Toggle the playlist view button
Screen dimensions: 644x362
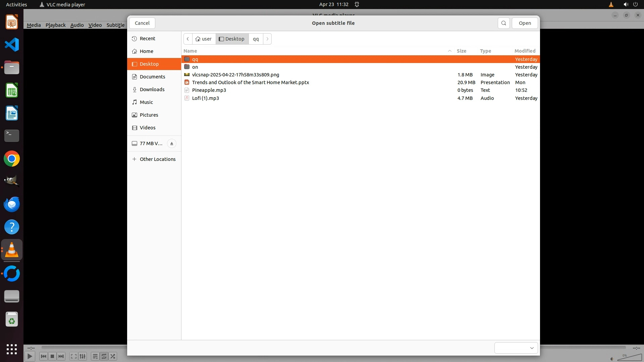pyautogui.click(x=95, y=356)
